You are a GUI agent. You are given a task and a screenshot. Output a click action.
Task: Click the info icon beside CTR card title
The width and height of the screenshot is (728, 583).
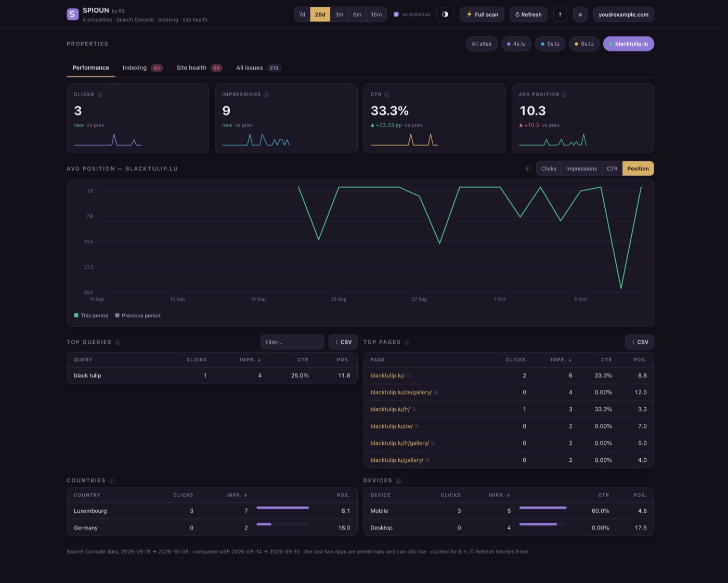coord(387,95)
